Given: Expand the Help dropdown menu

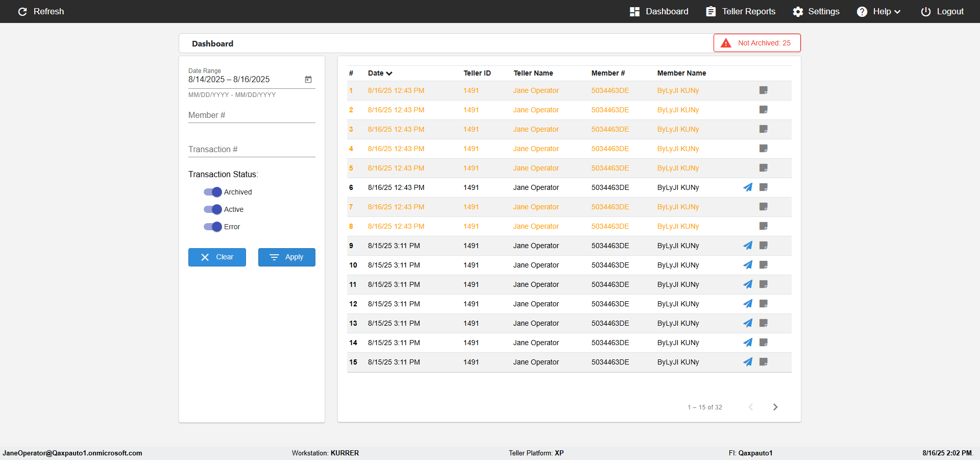Looking at the screenshot, I should [x=878, y=11].
